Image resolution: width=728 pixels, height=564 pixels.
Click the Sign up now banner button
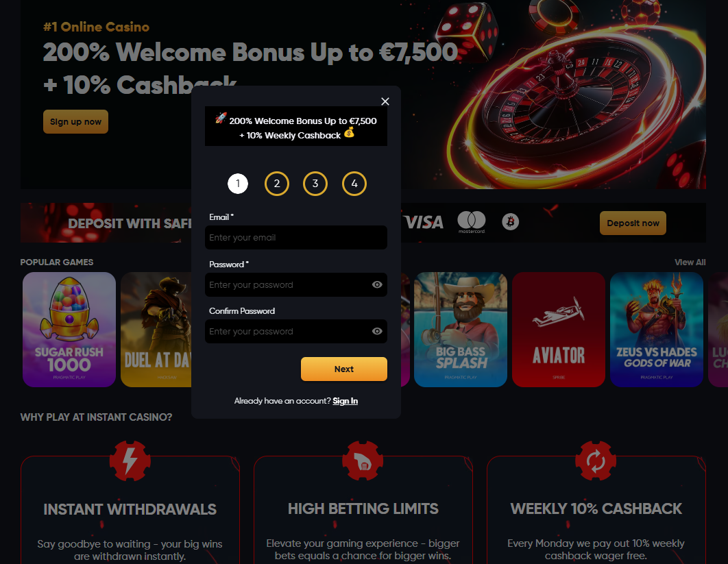pyautogui.click(x=75, y=121)
